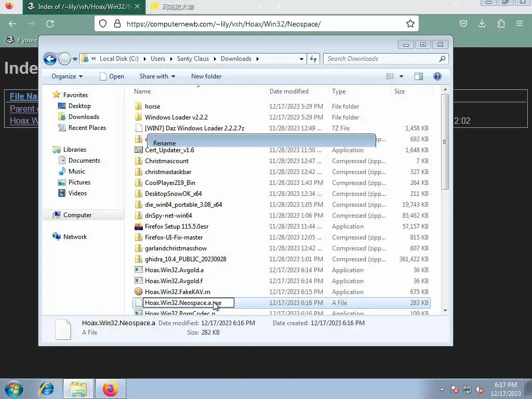Select Network in navigation pane
The height and width of the screenshot is (399, 532).
tap(70, 236)
